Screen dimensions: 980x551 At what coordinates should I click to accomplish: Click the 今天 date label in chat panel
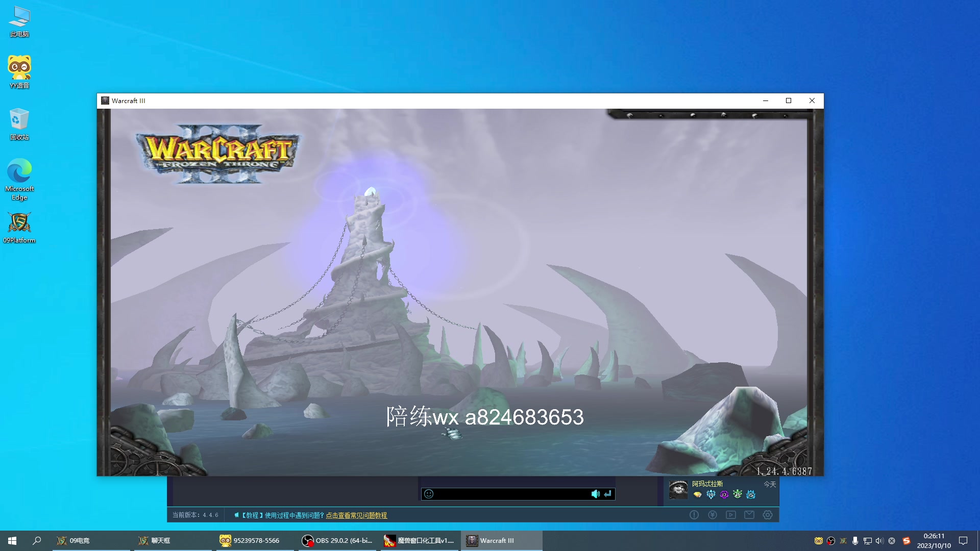point(770,484)
